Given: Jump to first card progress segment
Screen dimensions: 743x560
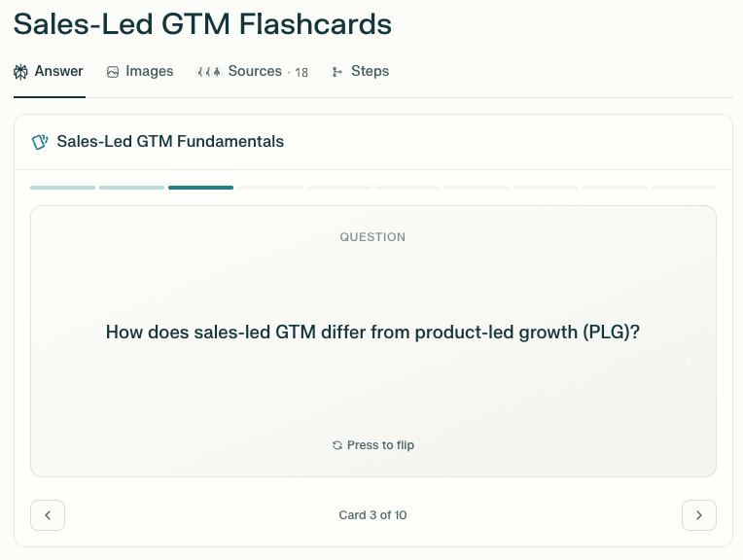Looking at the screenshot, I should point(63,187).
